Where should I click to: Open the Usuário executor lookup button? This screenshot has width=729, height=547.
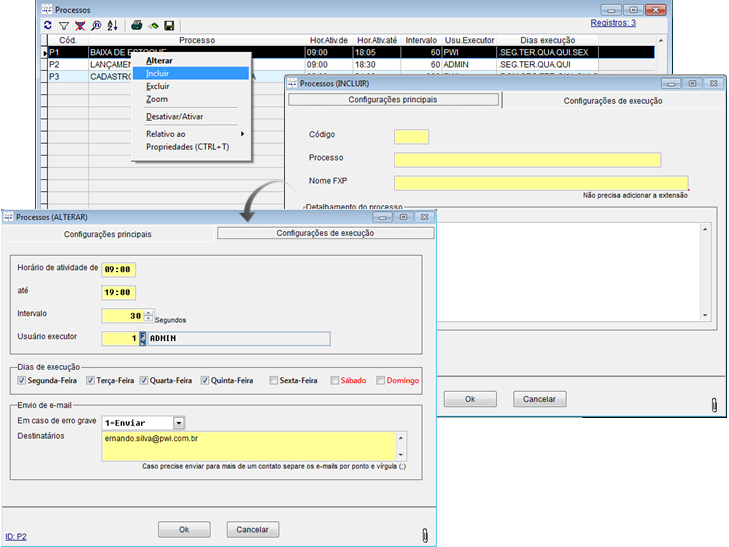click(143, 338)
